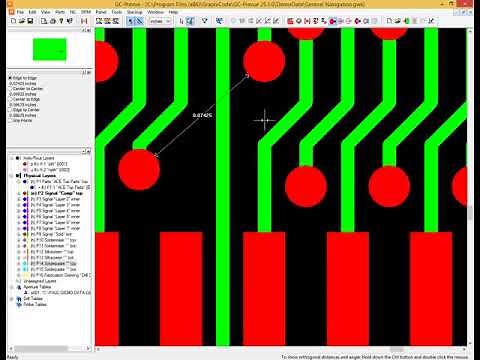Collapse the Auto-Flow Layers tree node
This screenshot has height=360, width=480.
click(12, 158)
